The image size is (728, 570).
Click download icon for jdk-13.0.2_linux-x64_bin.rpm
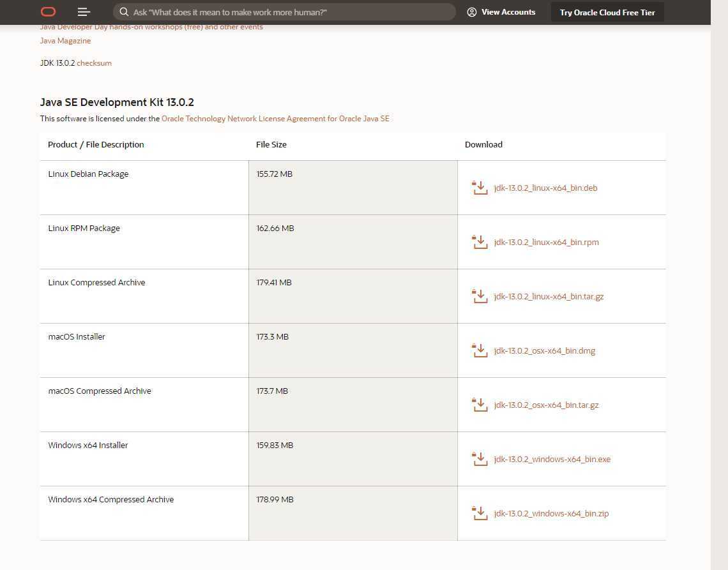click(x=480, y=243)
